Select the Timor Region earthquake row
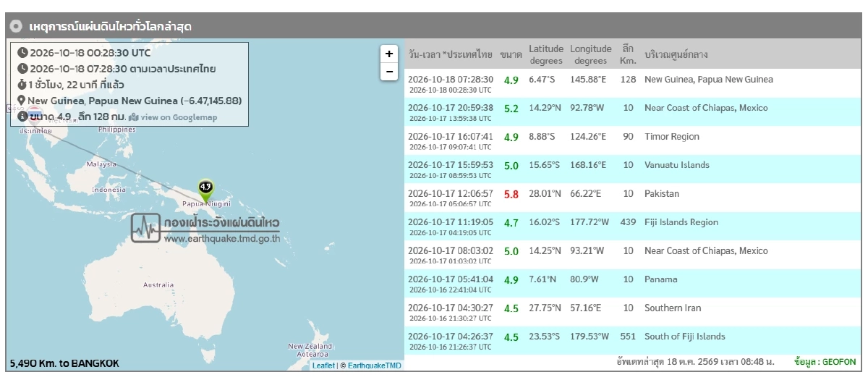Viewport: 868px width, 380px height. click(x=633, y=140)
